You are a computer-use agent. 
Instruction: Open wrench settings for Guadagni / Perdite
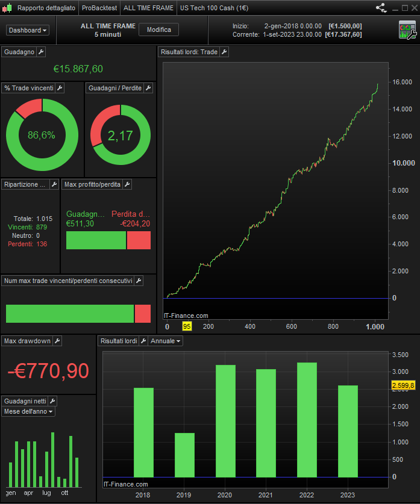coord(148,88)
